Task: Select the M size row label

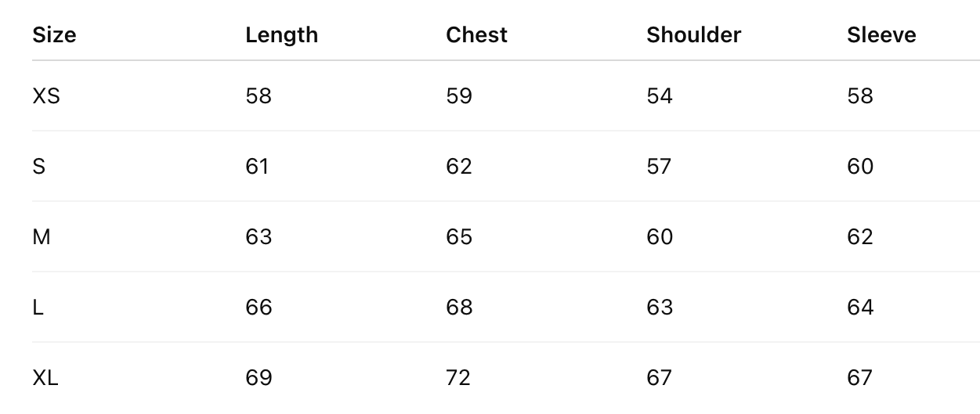Action: click(42, 237)
